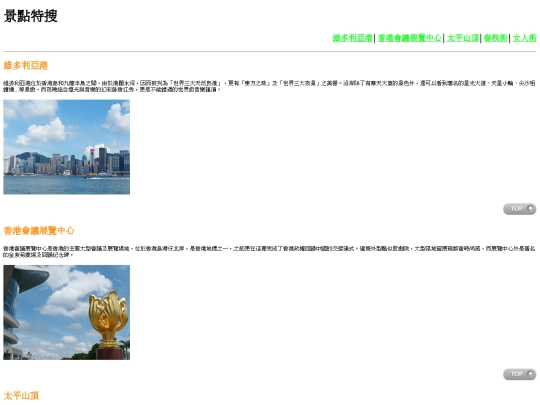Follow the 太平山頂 green navigation link

[463, 38]
